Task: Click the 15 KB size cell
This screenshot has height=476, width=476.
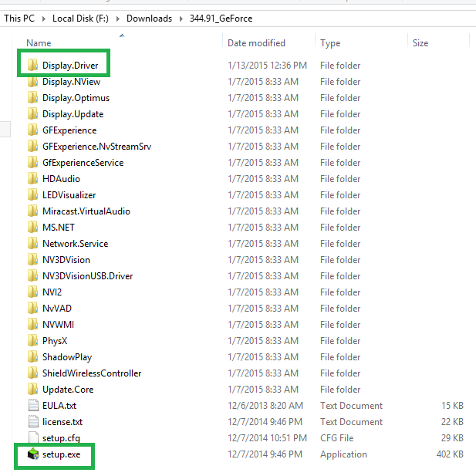Action: click(x=452, y=405)
